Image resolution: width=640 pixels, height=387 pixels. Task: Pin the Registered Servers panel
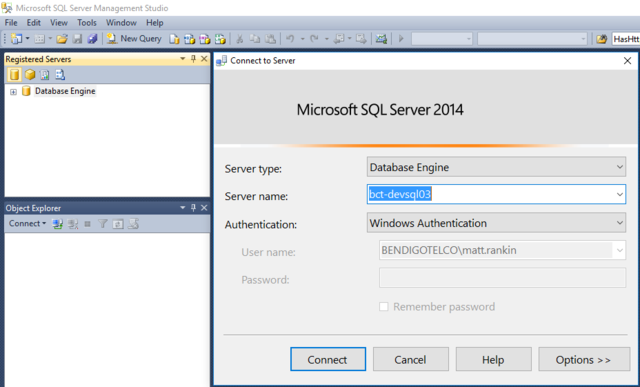pos(193,59)
